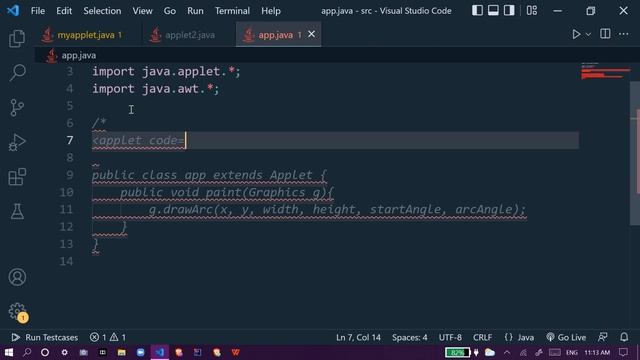This screenshot has height=360, width=640.
Task: Show hidden tray icons chevron
Action: tap(507, 352)
